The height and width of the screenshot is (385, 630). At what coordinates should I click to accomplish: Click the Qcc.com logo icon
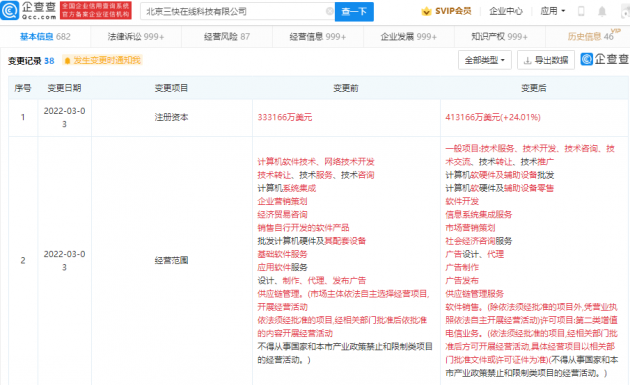(x=10, y=10)
